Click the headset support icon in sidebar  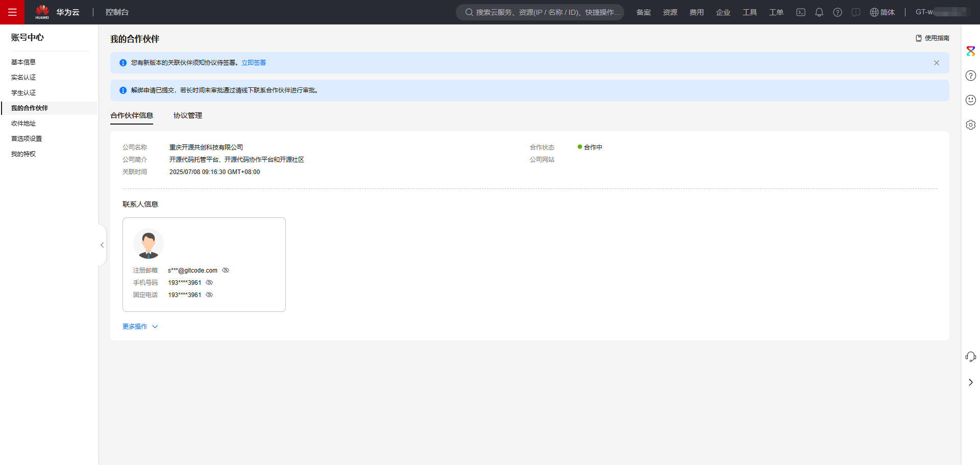(x=971, y=356)
